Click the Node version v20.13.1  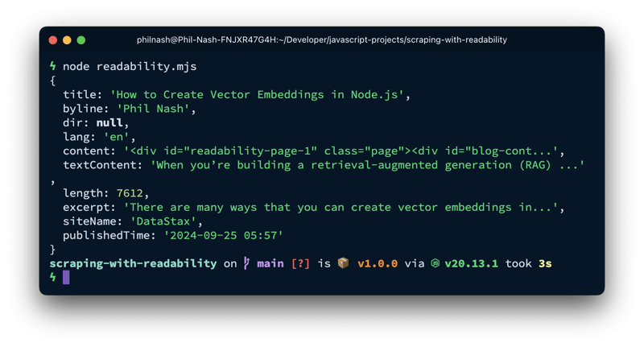point(472,263)
